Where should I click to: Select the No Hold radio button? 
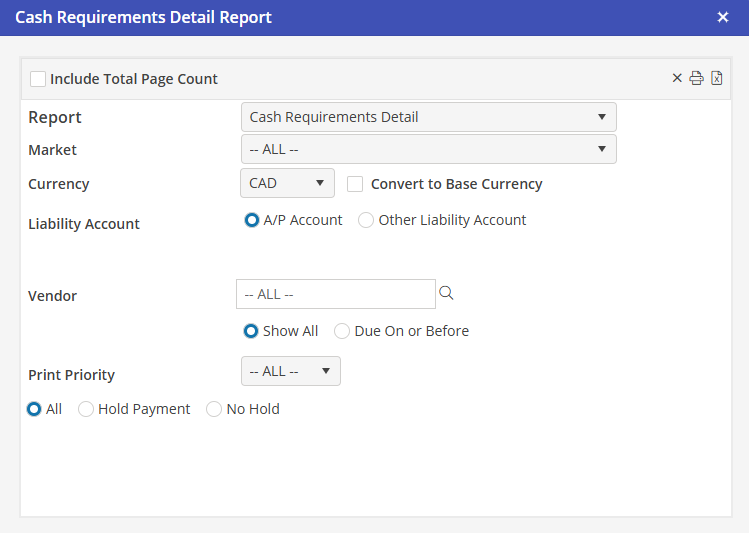(x=214, y=409)
